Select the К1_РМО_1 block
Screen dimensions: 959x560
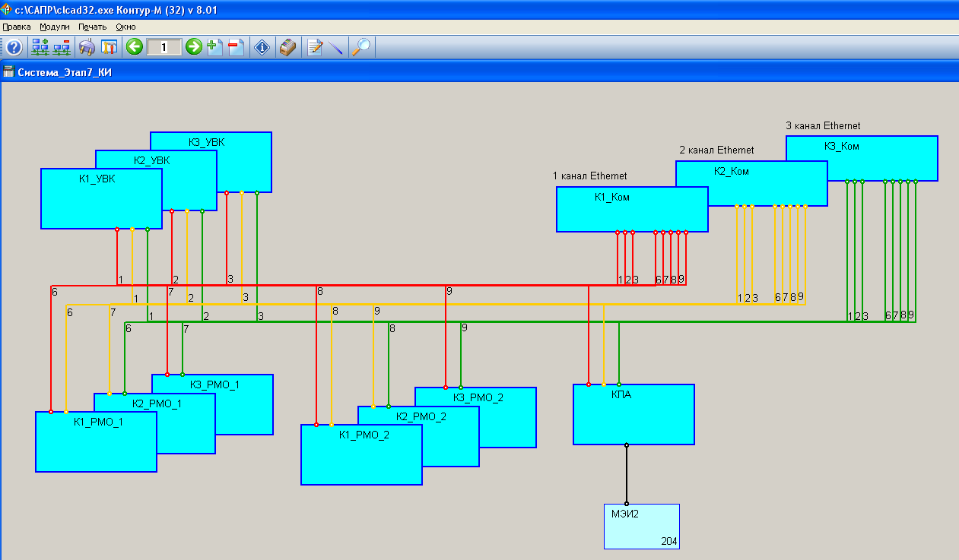[x=96, y=441]
